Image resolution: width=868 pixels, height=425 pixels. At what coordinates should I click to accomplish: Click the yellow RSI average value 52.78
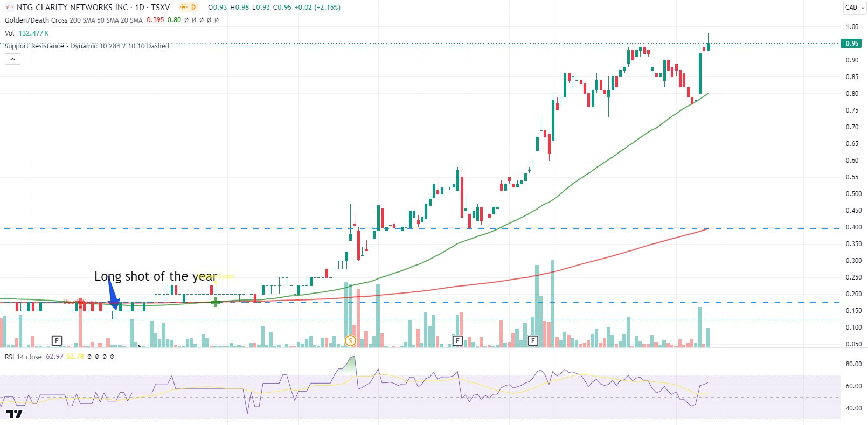click(75, 357)
